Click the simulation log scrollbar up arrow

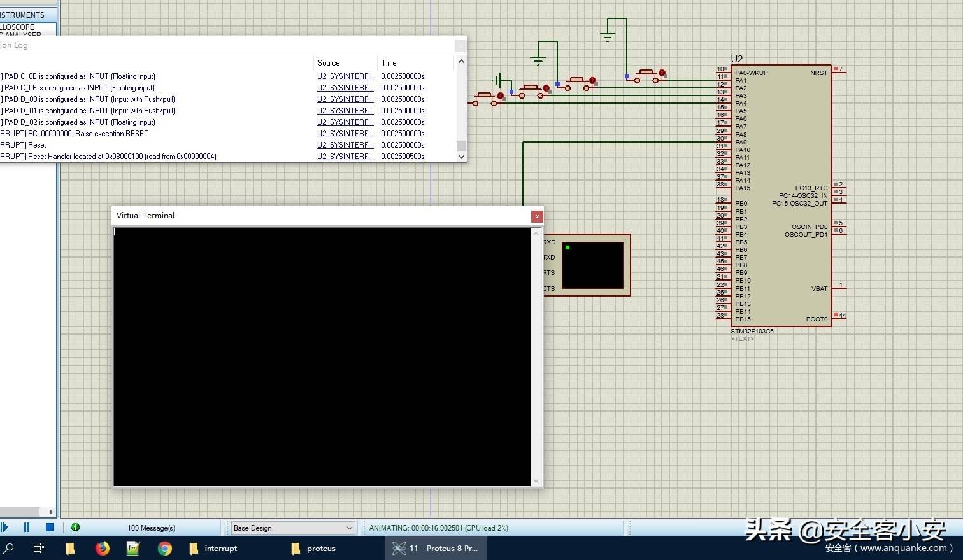[461, 62]
